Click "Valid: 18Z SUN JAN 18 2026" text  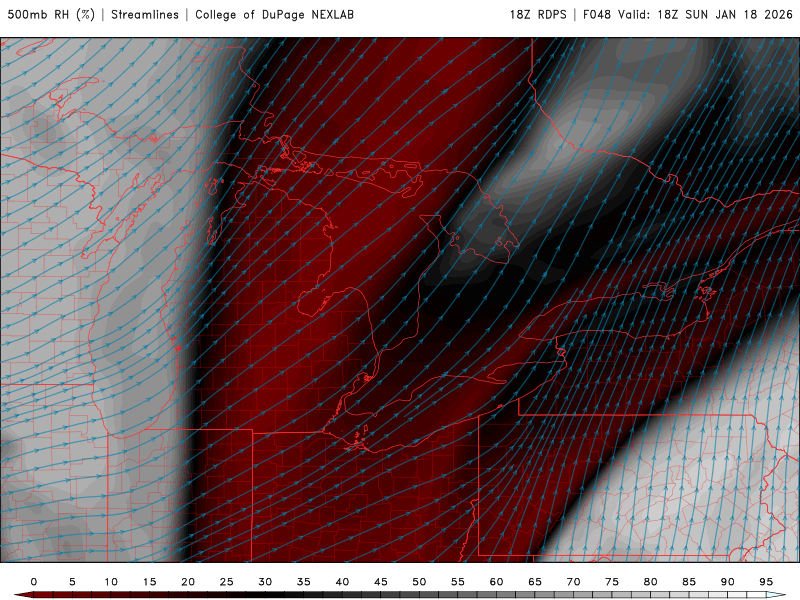pyautogui.click(x=705, y=14)
